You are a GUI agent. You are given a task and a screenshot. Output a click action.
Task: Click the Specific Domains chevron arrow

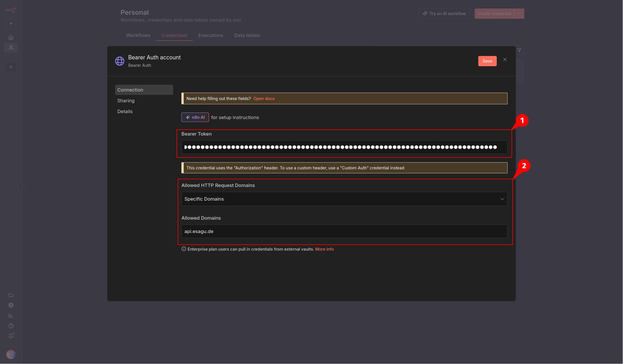coord(502,199)
